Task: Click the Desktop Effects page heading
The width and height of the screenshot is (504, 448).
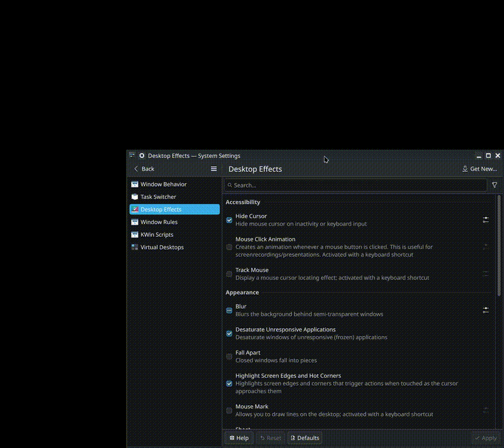Action: [255, 169]
